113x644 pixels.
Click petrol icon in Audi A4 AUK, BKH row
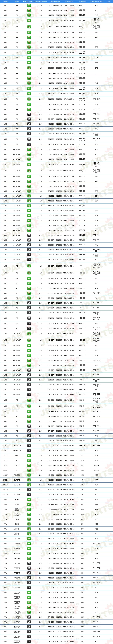coord(29,109)
